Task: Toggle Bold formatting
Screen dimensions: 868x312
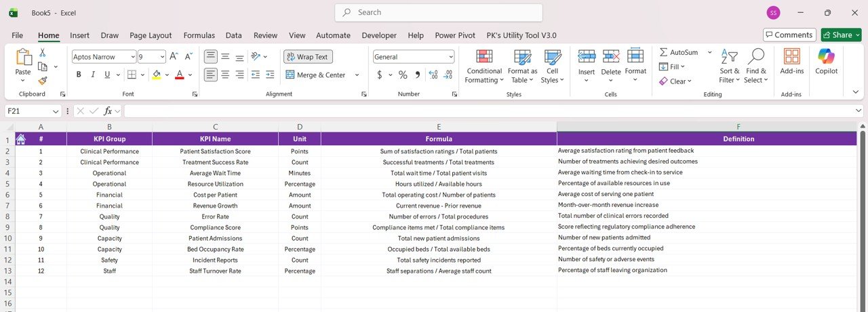Action: click(79, 75)
